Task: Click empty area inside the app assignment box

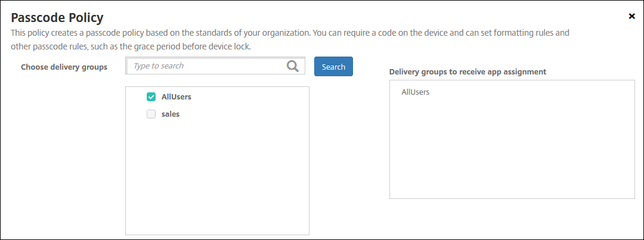Action: pos(512,155)
